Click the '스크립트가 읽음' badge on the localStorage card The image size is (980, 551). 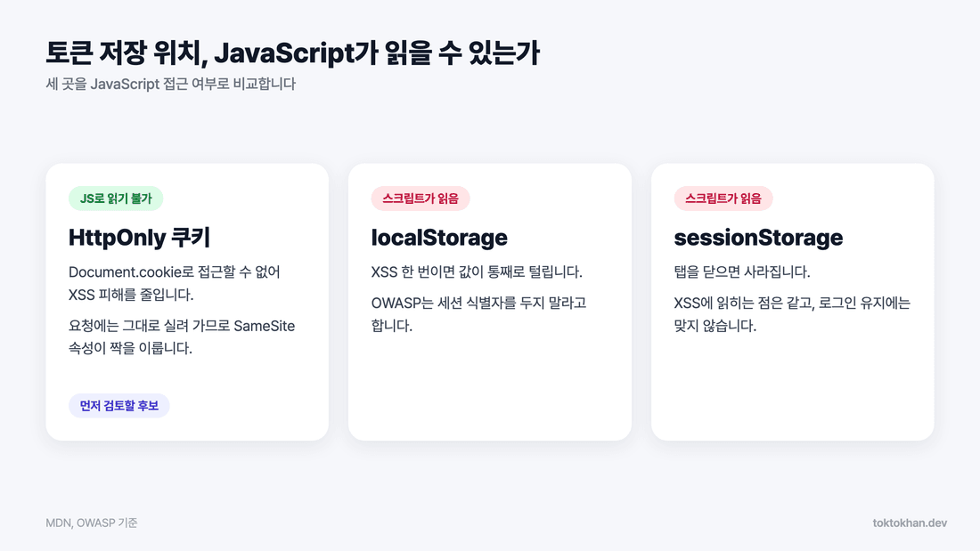[x=420, y=199]
